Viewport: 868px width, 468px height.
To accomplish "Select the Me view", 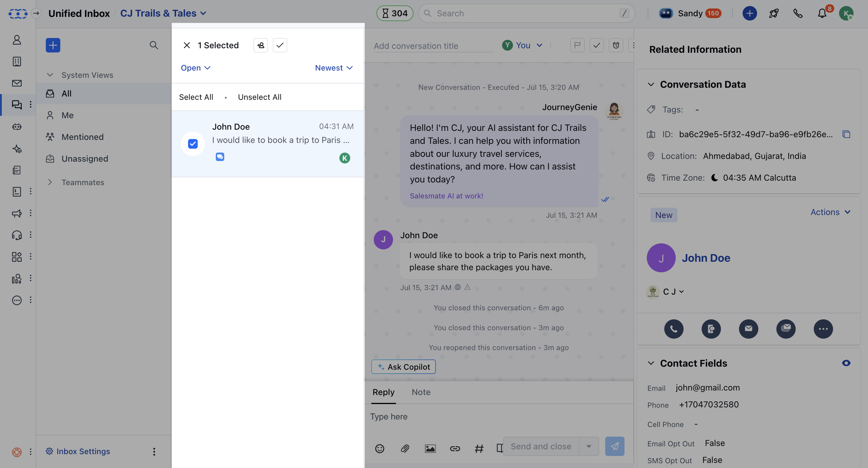I will coord(103,115).
